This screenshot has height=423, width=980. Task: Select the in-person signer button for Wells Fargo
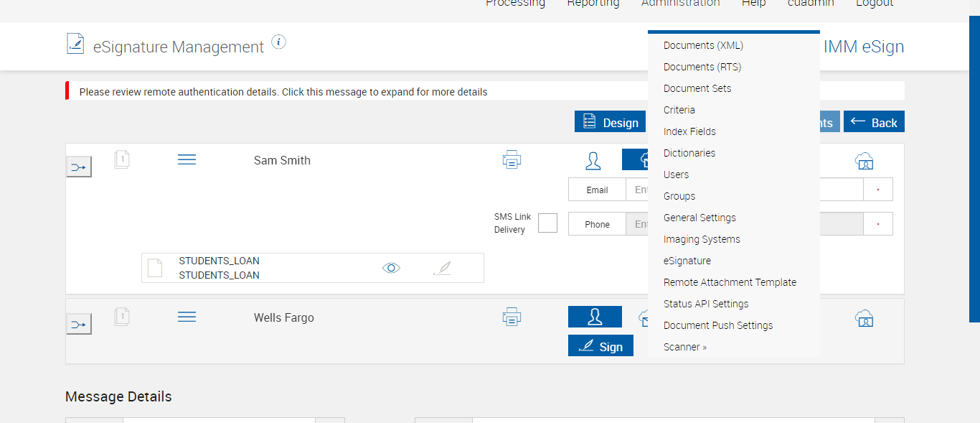[595, 317]
